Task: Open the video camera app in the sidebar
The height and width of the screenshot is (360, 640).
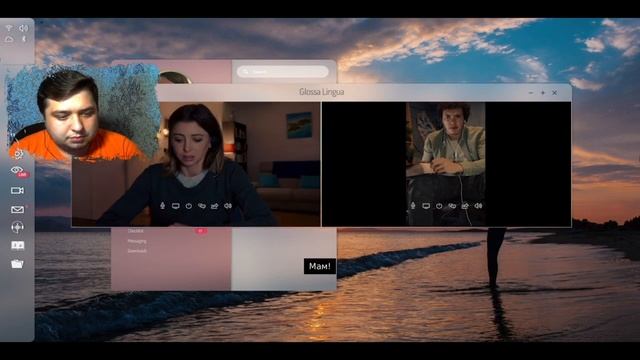Action: (17, 191)
